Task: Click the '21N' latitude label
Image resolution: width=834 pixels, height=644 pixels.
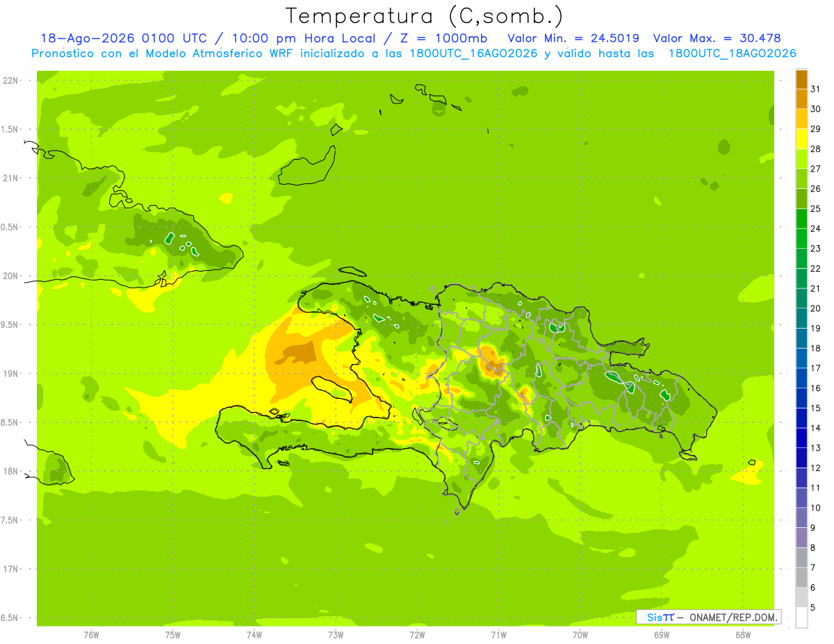Action: (11, 178)
